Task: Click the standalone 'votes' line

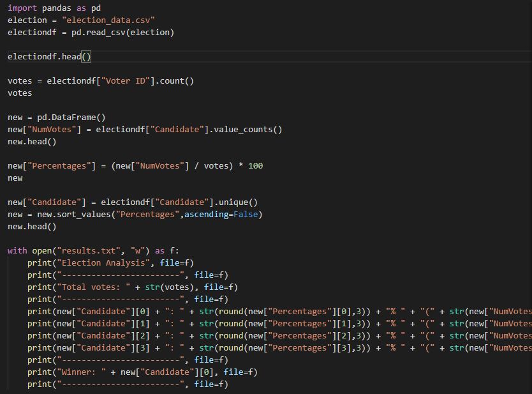Action: 20,93
